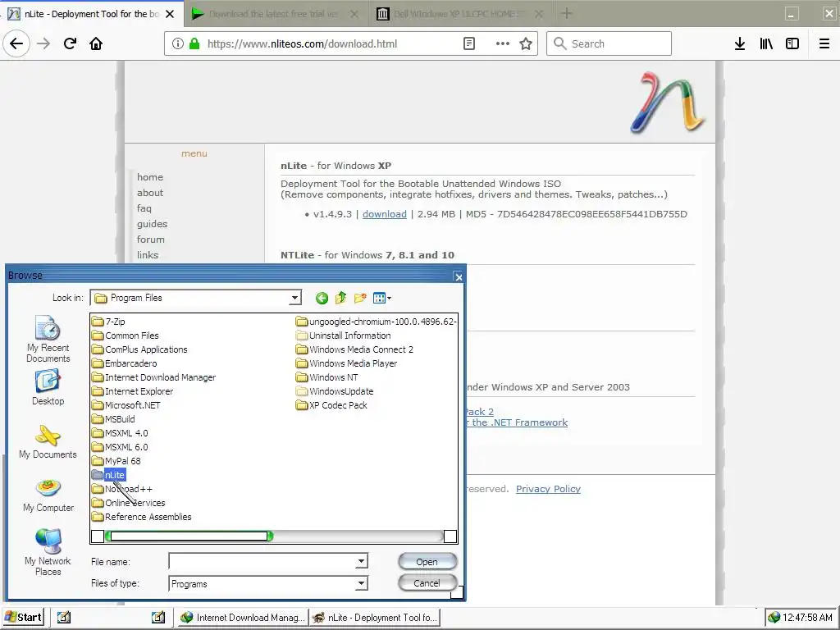Select the Notepad++ folder
840x630 pixels.
click(122, 489)
